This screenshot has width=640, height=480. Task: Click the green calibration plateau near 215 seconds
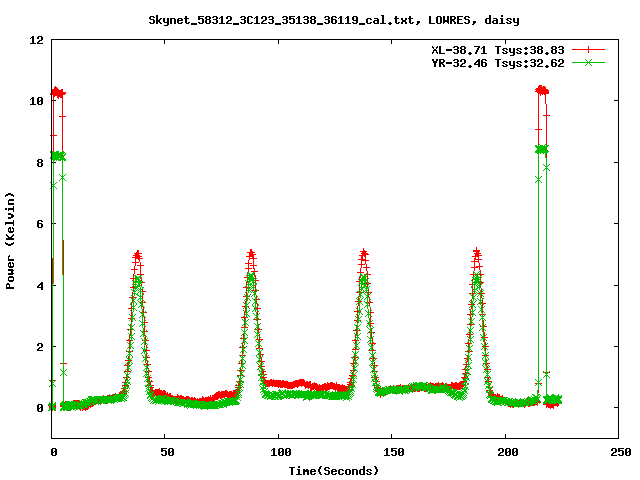(x=542, y=150)
